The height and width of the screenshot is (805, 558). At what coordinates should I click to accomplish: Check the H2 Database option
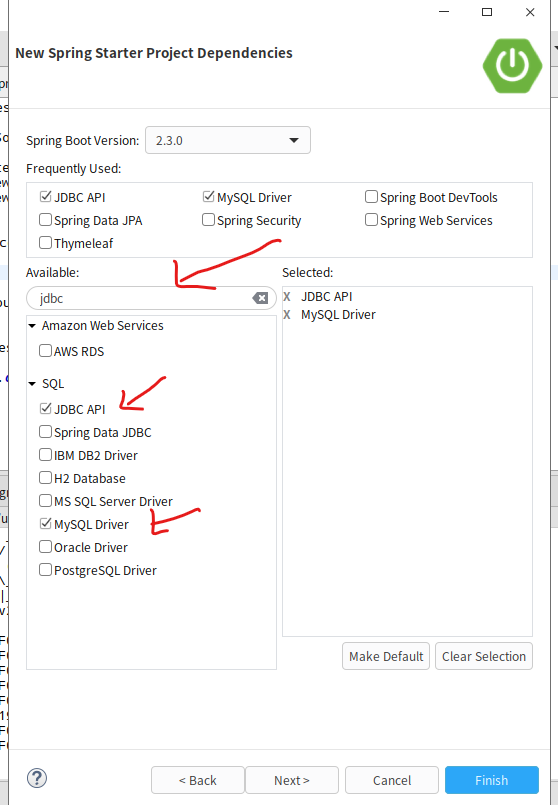pos(46,478)
